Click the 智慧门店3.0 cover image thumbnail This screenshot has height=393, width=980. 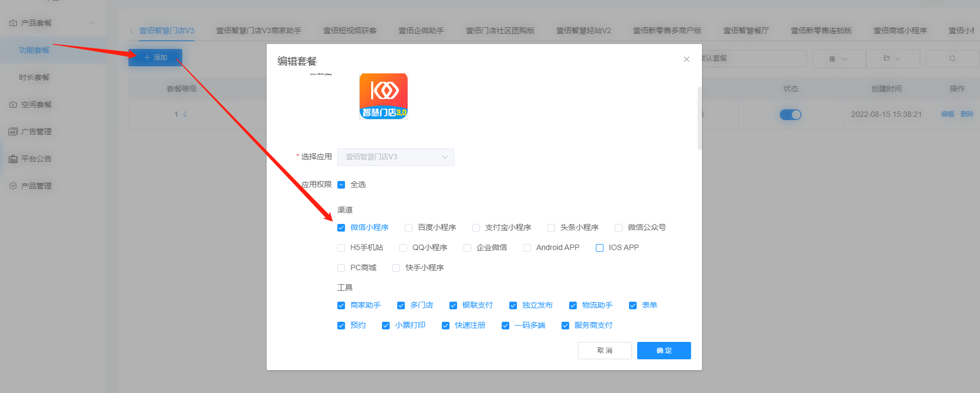coord(384,96)
